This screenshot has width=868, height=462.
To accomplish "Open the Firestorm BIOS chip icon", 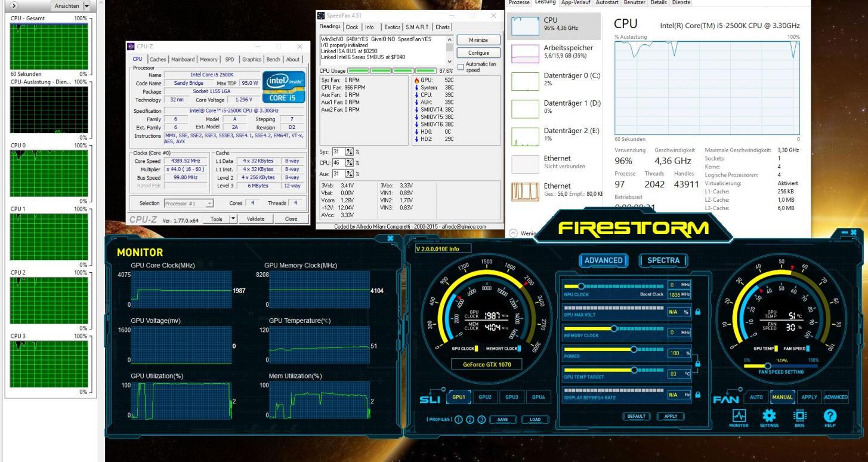I will point(801,416).
